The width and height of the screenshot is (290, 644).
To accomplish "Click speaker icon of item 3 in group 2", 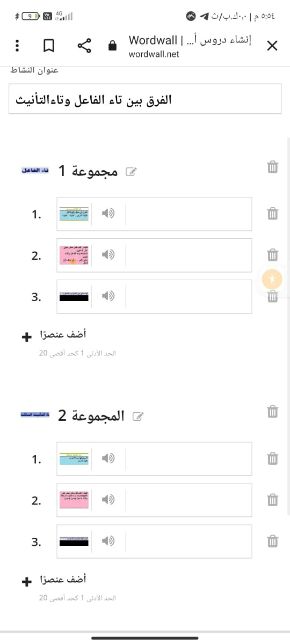I will [x=108, y=541].
